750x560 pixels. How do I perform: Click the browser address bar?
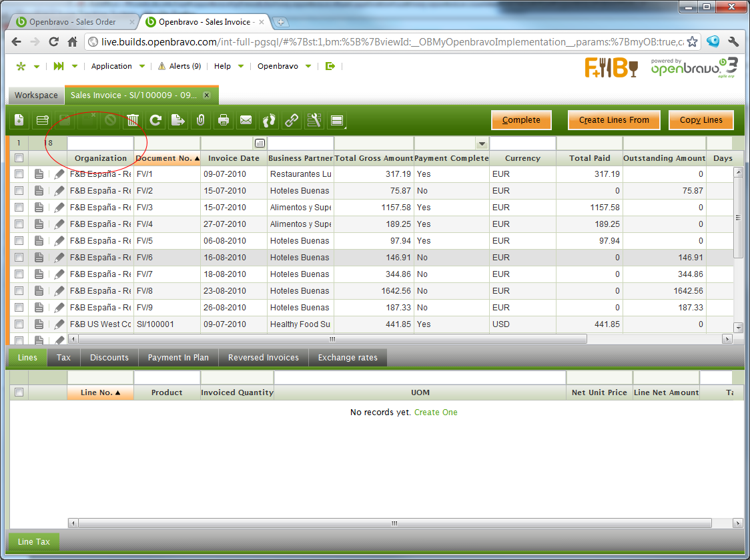click(392, 42)
